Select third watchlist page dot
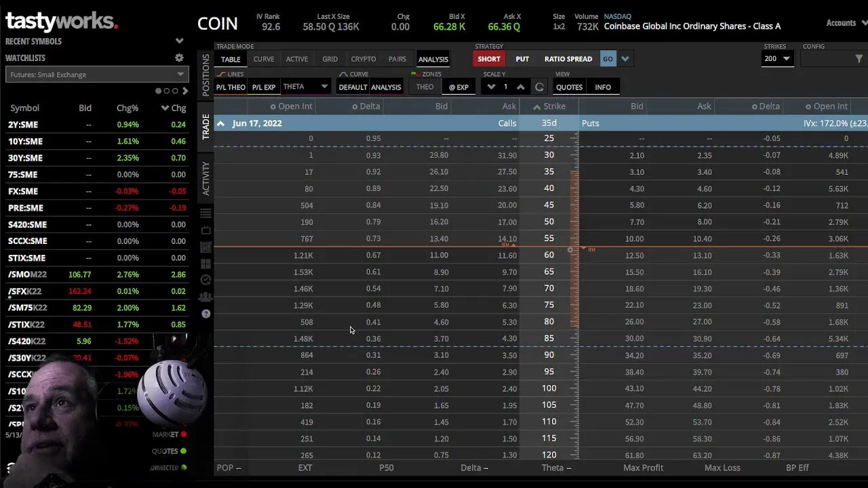Viewport: 868px width, 488px height. [175, 91]
